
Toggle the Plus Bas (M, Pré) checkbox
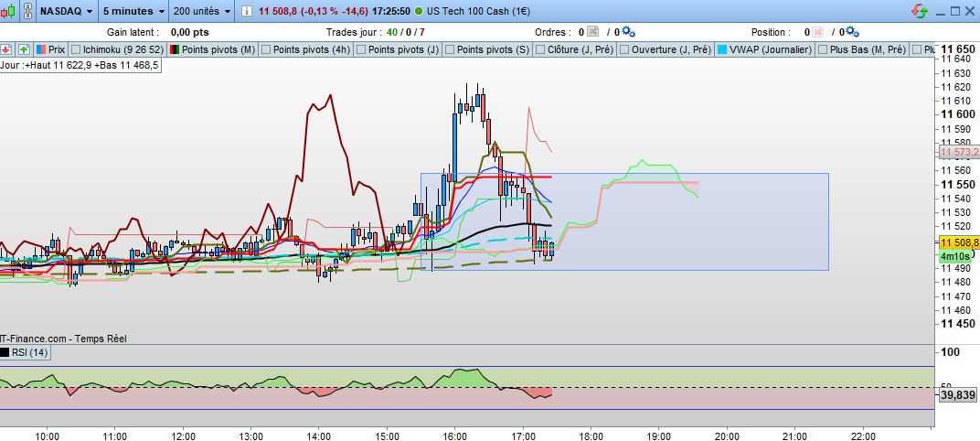click(x=823, y=49)
